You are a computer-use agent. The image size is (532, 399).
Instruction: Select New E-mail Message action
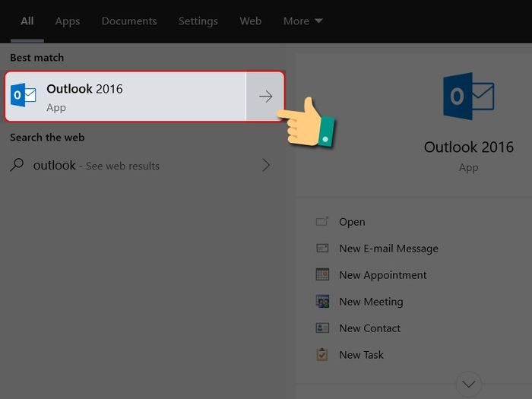pos(389,249)
